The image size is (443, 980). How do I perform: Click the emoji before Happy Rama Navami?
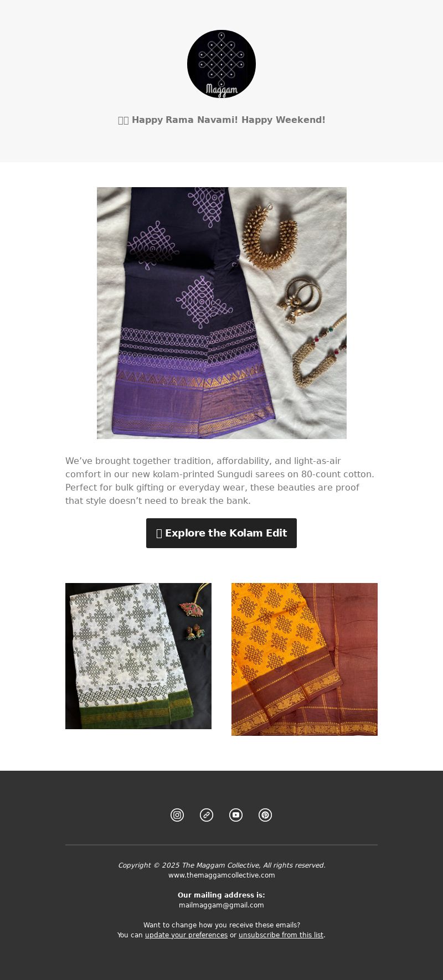(123, 120)
